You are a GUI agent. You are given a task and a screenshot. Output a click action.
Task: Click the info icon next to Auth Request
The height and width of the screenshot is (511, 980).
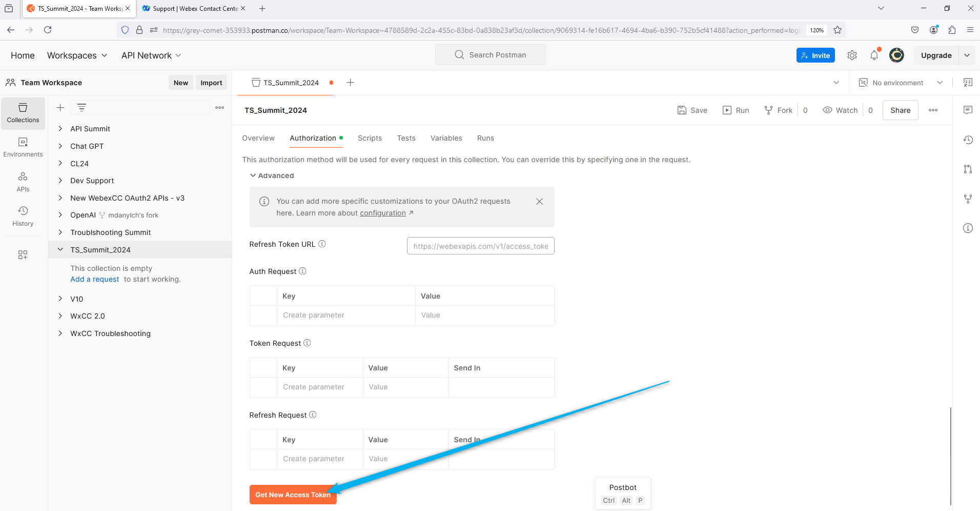[302, 271]
